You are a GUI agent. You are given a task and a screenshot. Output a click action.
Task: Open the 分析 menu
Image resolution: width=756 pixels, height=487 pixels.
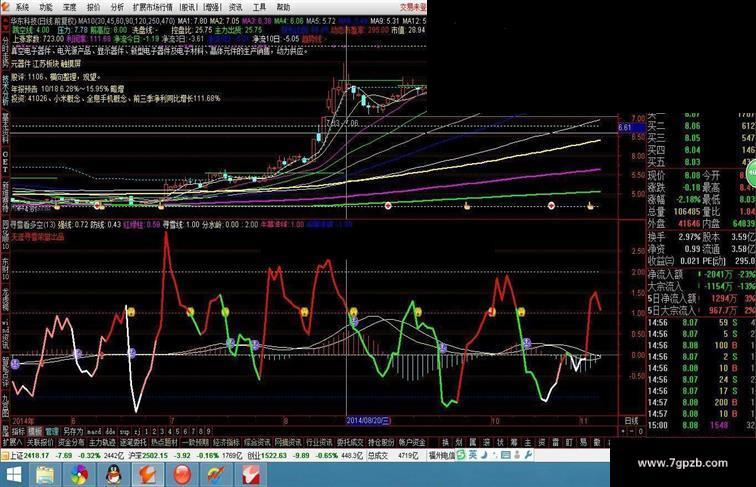pos(117,7)
